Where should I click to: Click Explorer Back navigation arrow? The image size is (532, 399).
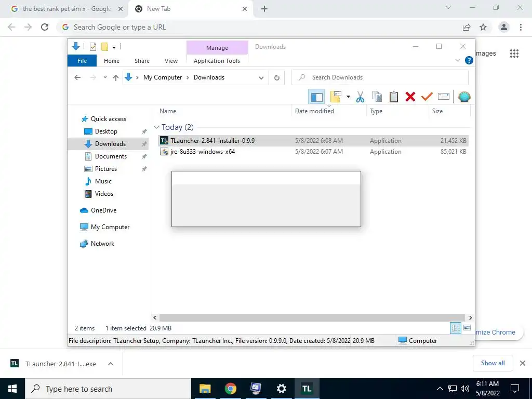click(77, 77)
